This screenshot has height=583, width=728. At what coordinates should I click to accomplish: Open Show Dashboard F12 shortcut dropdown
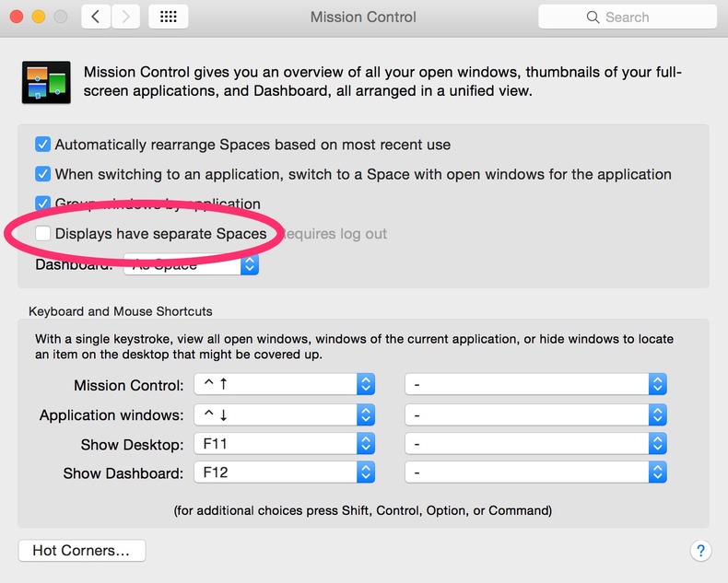pyautogui.click(x=284, y=472)
